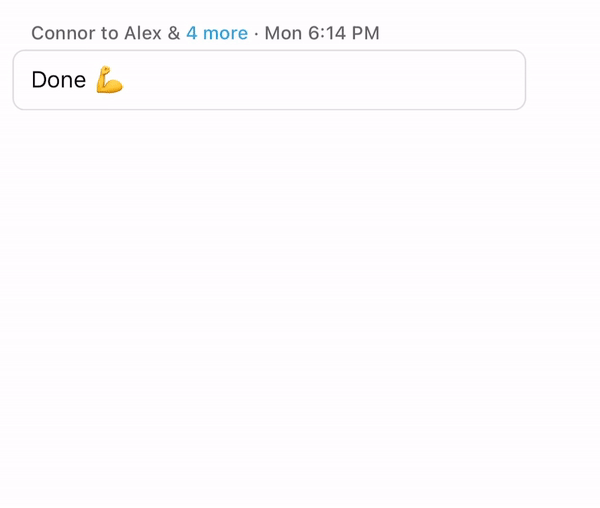Click the blank area below the message
The height and width of the screenshot is (508, 600).
pyautogui.click(x=300, y=300)
